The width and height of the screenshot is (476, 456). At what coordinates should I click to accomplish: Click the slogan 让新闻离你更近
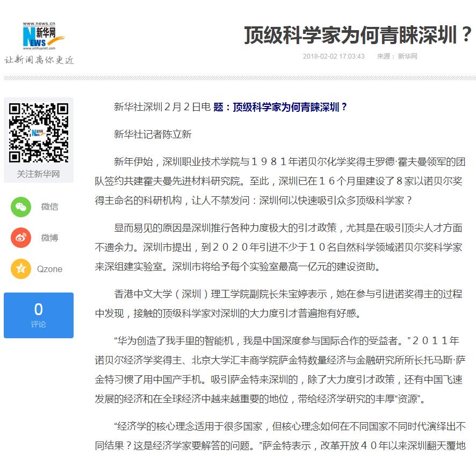pos(39,60)
